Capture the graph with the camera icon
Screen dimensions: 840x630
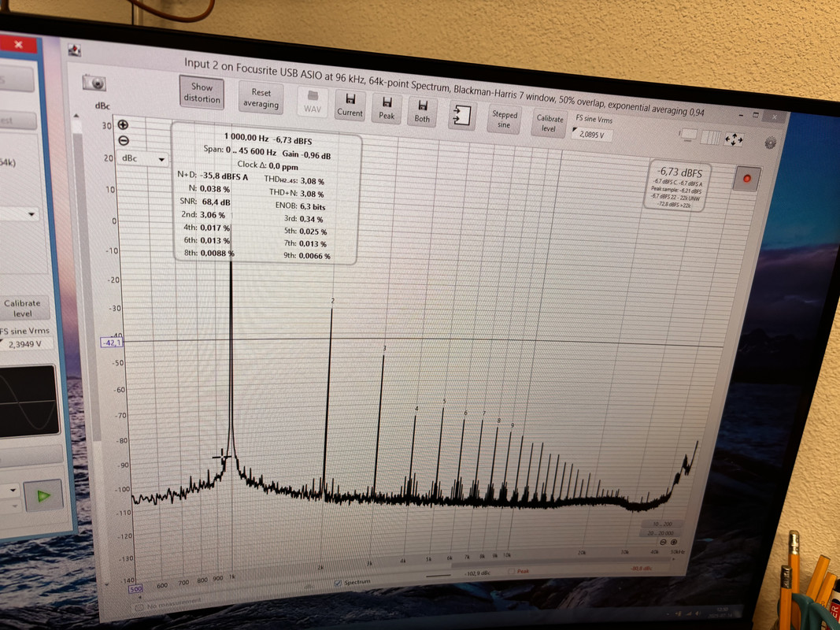pyautogui.click(x=94, y=83)
